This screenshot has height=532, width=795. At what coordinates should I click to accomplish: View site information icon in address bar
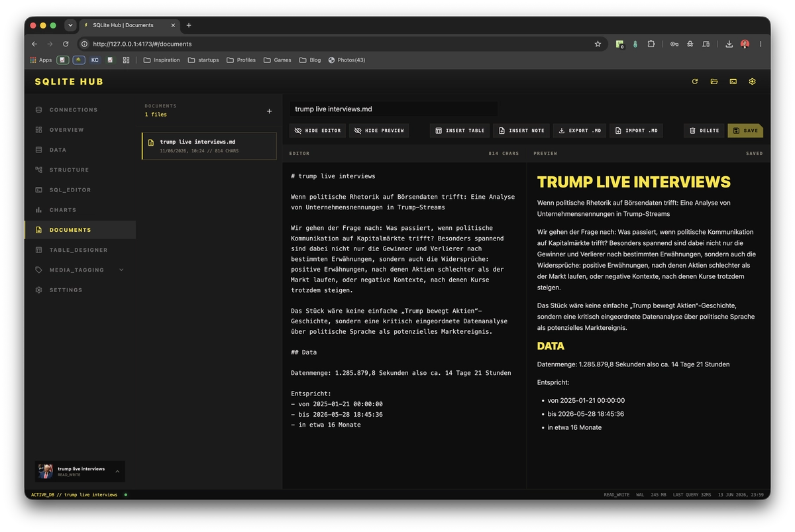(84, 44)
